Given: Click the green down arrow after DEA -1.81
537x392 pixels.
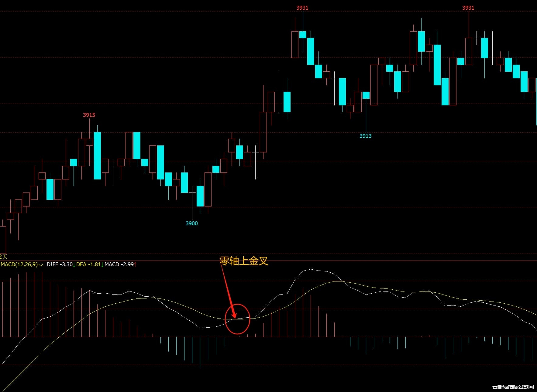Looking at the screenshot, I should point(102,265).
